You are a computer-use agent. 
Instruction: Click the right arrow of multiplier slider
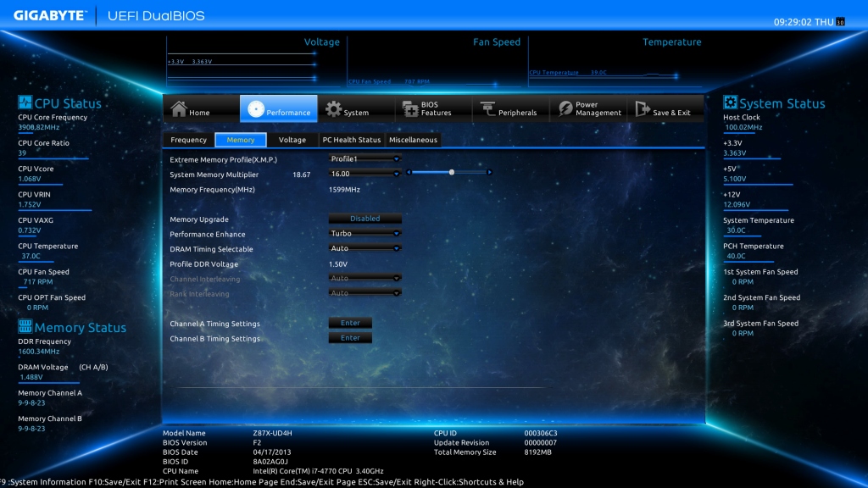pyautogui.click(x=489, y=172)
